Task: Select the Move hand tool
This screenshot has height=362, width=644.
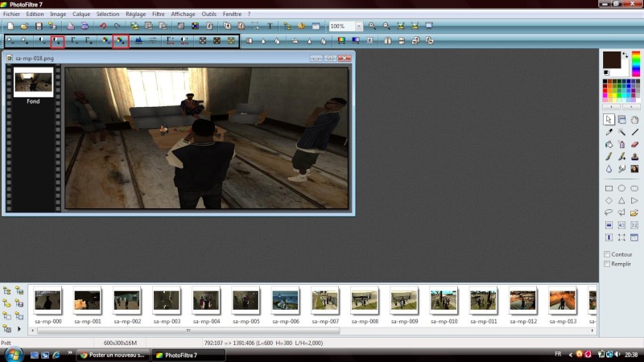Action: click(634, 120)
